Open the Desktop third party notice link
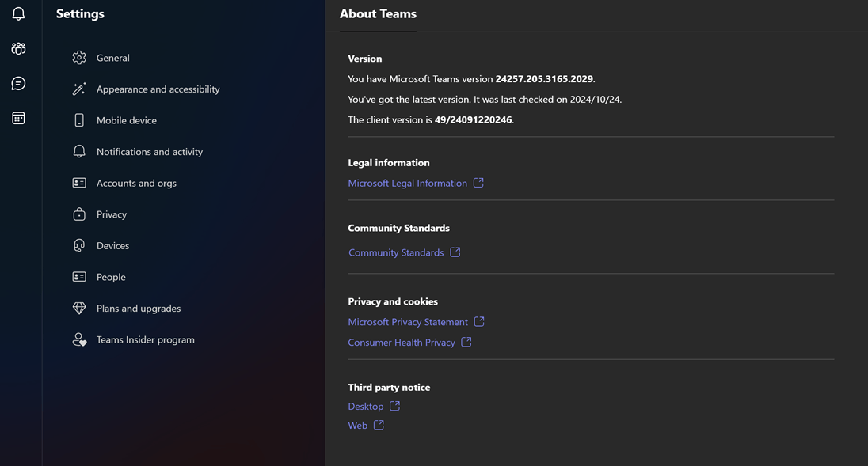 (365, 407)
